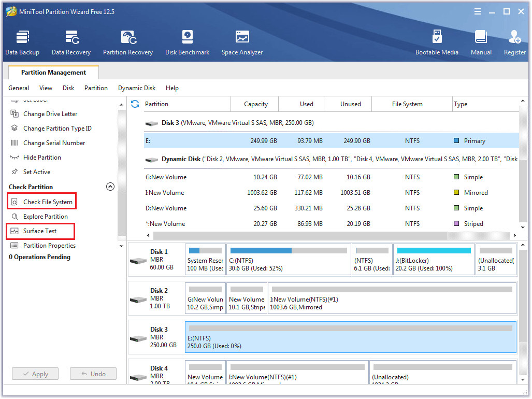
Task: Select the Disk 1 drive icon
Action: pyautogui.click(x=138, y=261)
